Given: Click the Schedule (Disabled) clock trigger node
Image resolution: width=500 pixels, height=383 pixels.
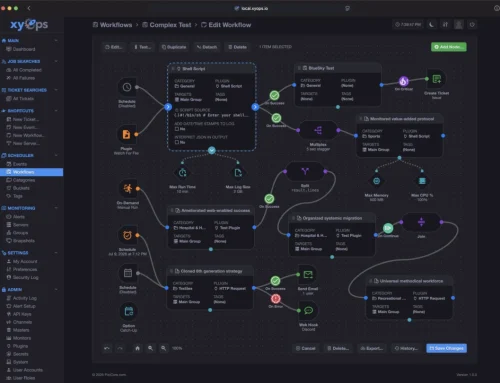Looking at the screenshot, I should [x=127, y=87].
